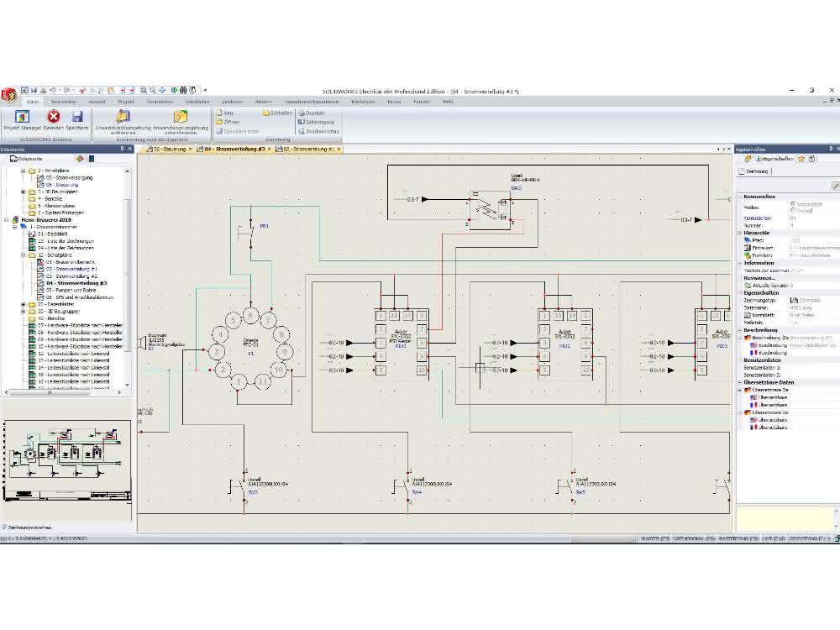The height and width of the screenshot is (630, 840).
Task: Click the mouse icon in quick toolbar
Action: point(193,91)
